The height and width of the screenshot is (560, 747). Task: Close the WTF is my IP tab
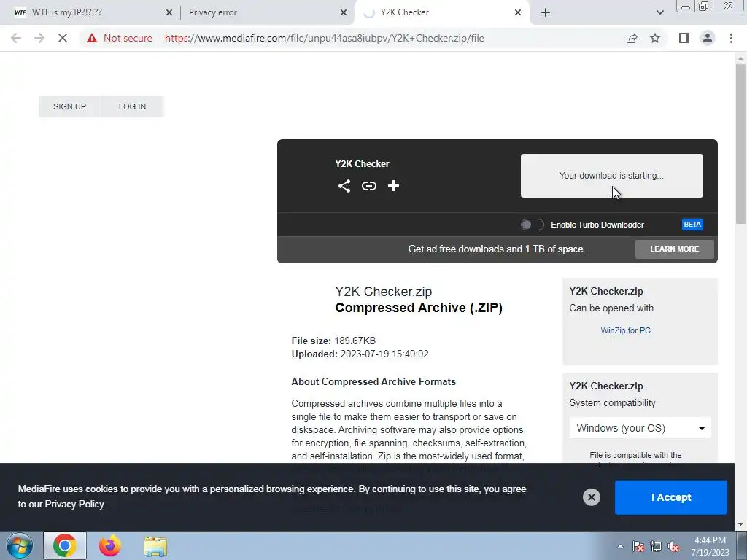coord(169,12)
